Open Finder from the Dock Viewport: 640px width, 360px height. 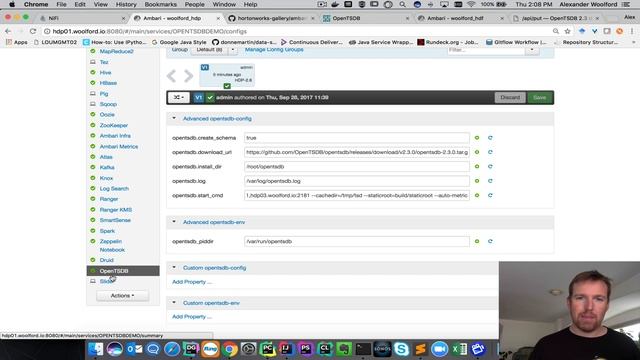96,349
